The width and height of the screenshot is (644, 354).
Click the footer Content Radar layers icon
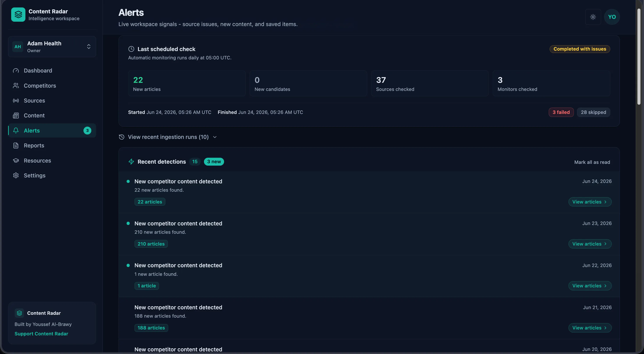tap(19, 313)
